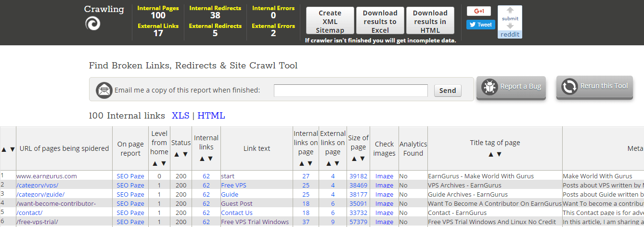
Task: Focus the email address input field
Action: [x=351, y=91]
